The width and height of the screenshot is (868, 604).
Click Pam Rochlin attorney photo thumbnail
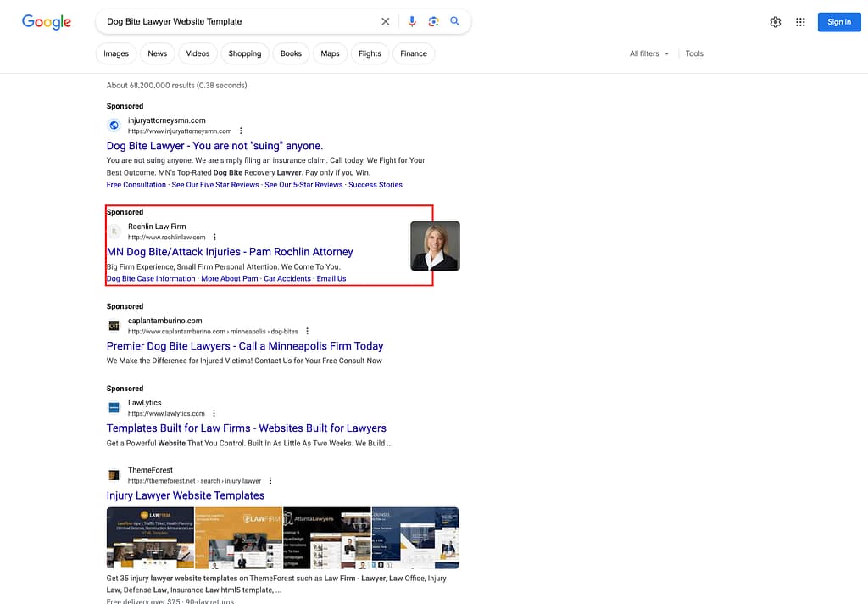coord(435,246)
